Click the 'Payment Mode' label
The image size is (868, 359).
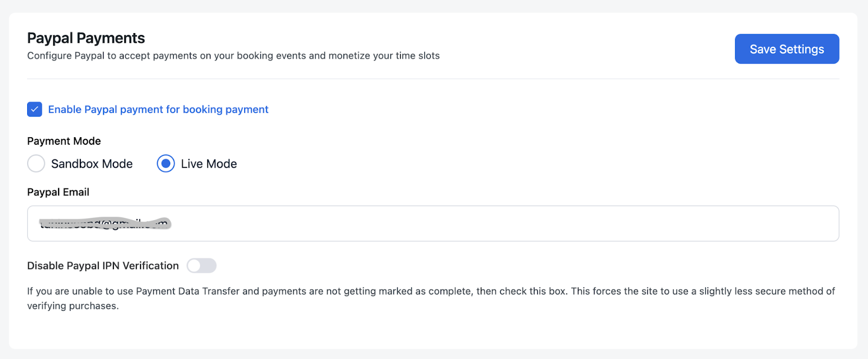point(64,141)
